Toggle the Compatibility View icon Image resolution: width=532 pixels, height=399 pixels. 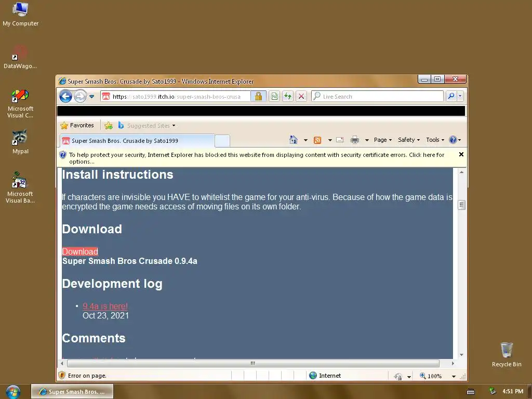(x=274, y=96)
